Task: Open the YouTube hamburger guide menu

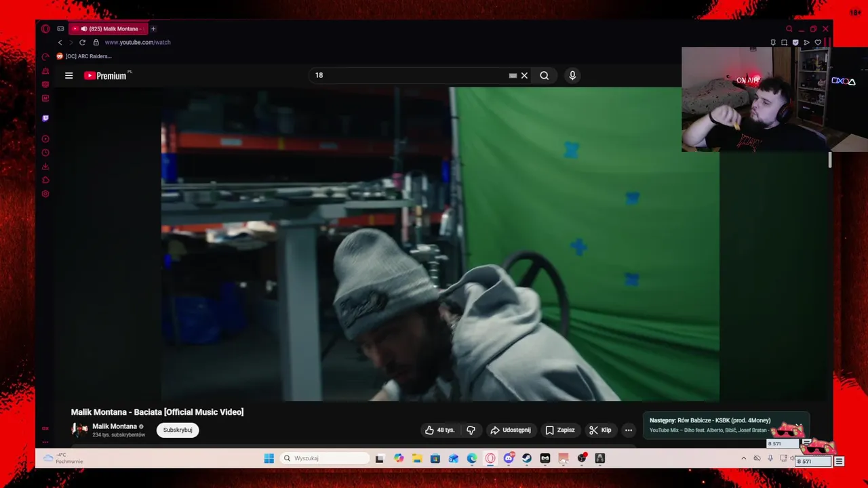Action: coord(68,75)
